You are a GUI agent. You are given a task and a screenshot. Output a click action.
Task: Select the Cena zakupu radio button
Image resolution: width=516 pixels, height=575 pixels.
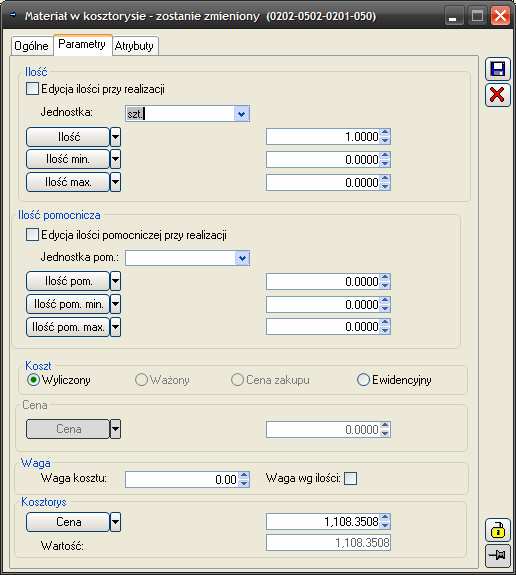click(x=237, y=380)
